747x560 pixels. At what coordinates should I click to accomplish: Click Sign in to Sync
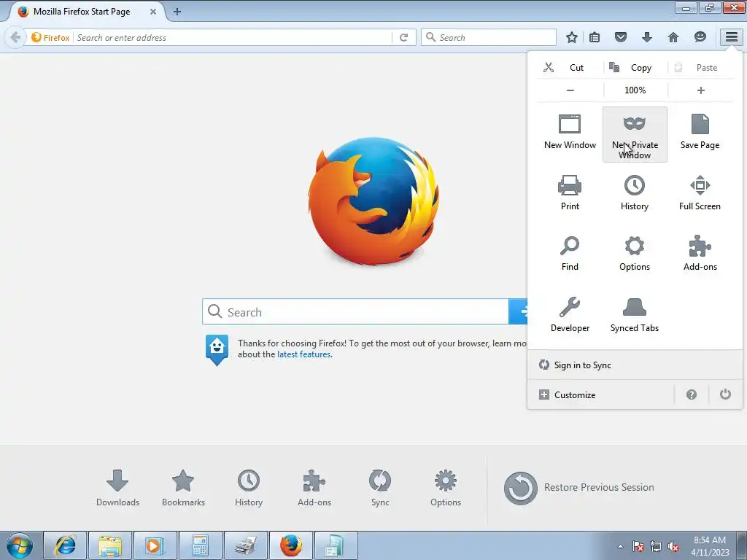635,365
